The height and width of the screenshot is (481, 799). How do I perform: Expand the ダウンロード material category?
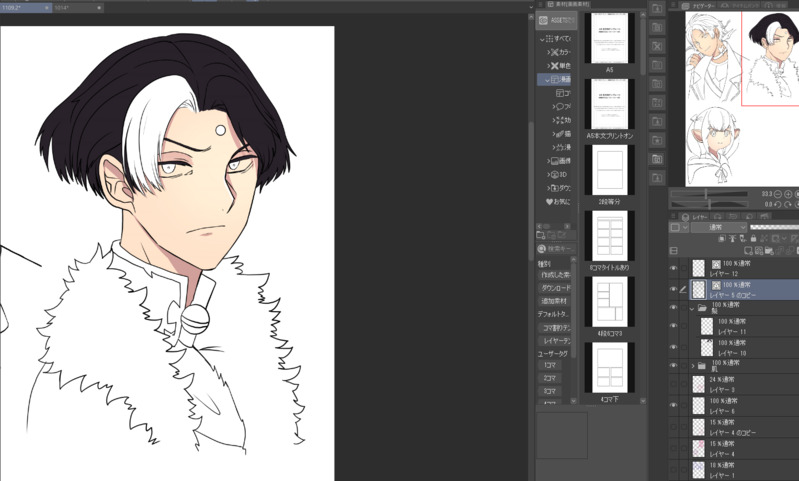549,188
